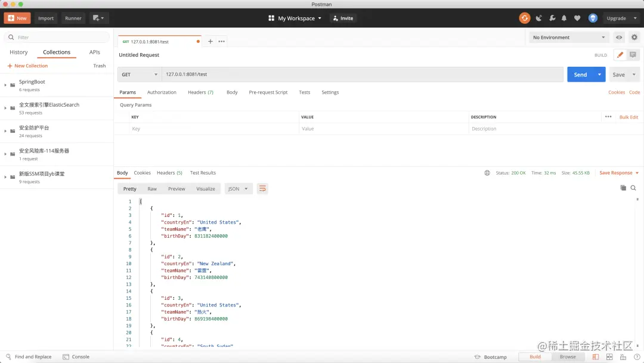This screenshot has width=644, height=363.
Task: Open notifications bell icon
Action: click(x=564, y=18)
